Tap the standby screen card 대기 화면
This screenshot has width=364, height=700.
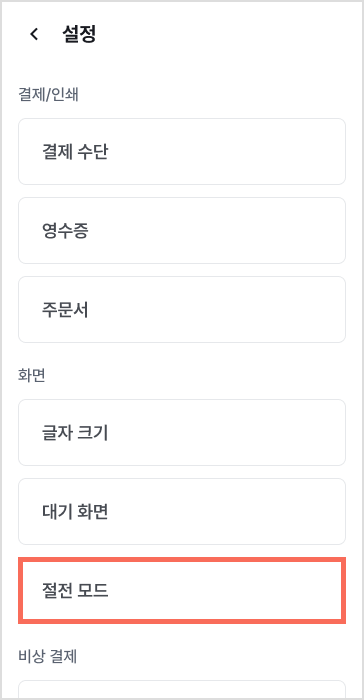pyautogui.click(x=182, y=511)
